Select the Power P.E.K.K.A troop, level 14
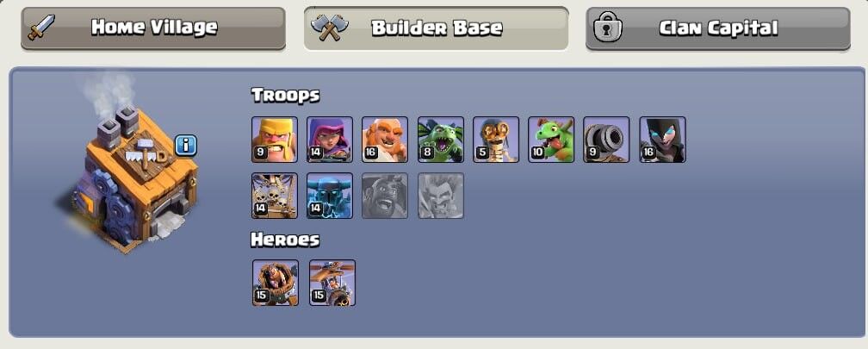Image resolution: width=868 pixels, height=349 pixels. [330, 196]
